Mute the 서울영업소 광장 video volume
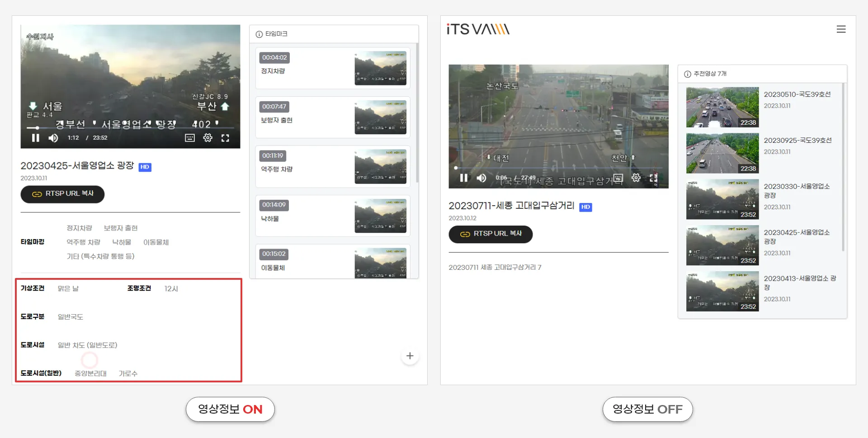The height and width of the screenshot is (438, 868). (53, 138)
